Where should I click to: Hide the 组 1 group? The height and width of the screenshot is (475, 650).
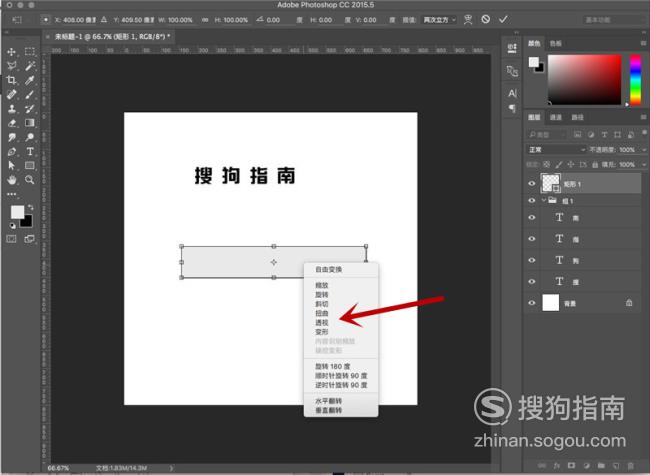coord(532,201)
